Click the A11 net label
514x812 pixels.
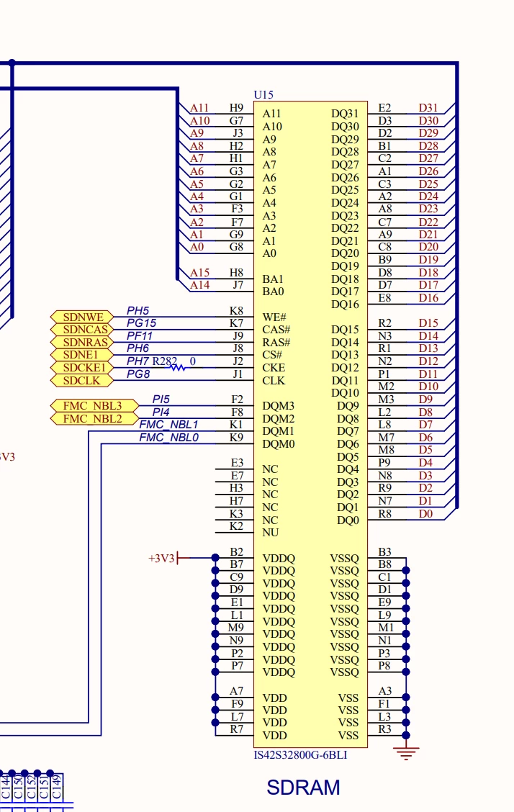coord(199,108)
